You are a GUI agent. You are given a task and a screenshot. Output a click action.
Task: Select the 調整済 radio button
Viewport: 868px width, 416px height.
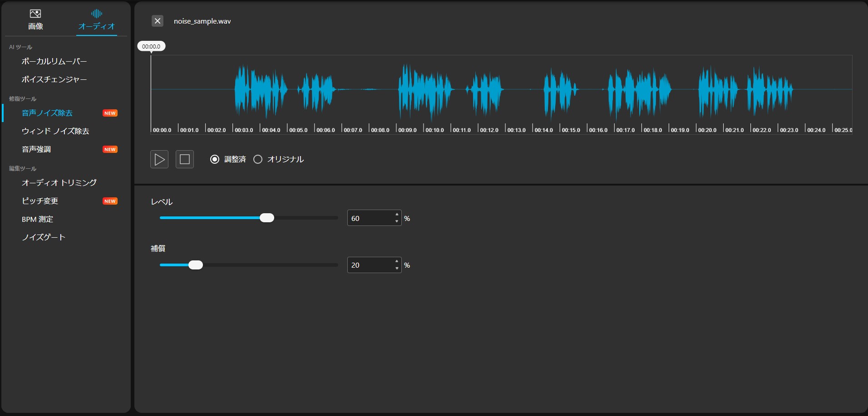[x=215, y=159]
